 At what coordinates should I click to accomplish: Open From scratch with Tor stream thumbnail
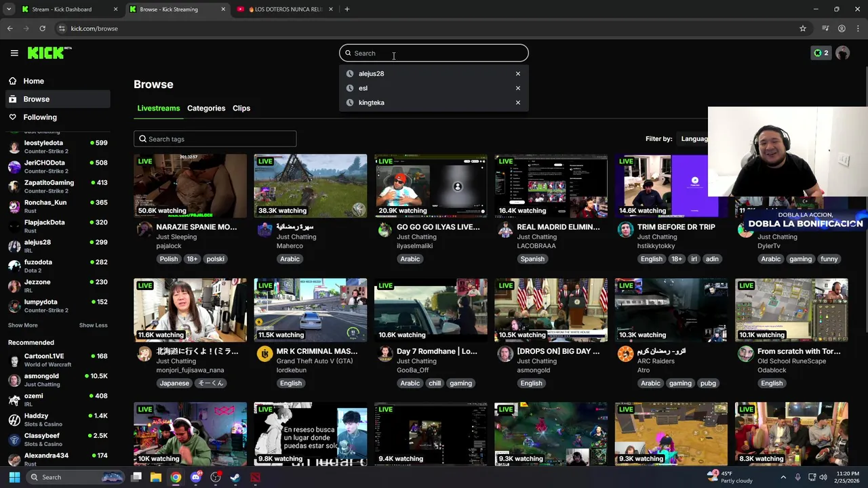click(x=791, y=310)
